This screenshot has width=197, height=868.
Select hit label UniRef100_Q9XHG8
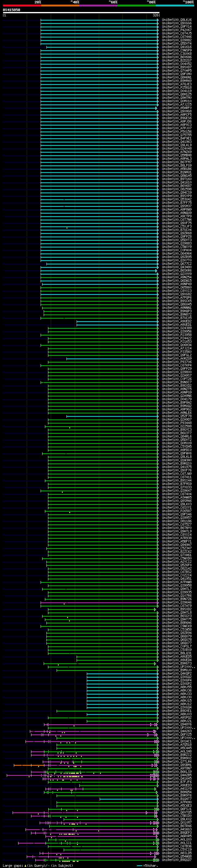pos(177,111)
